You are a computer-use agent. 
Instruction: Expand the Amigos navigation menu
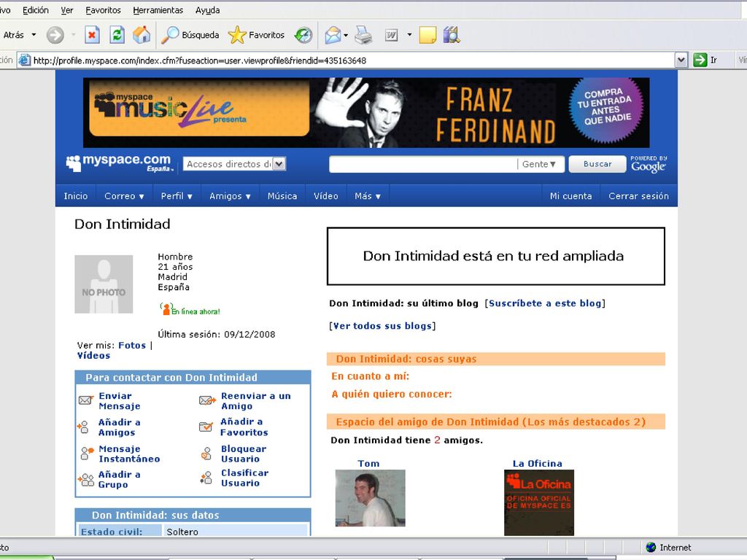(230, 196)
